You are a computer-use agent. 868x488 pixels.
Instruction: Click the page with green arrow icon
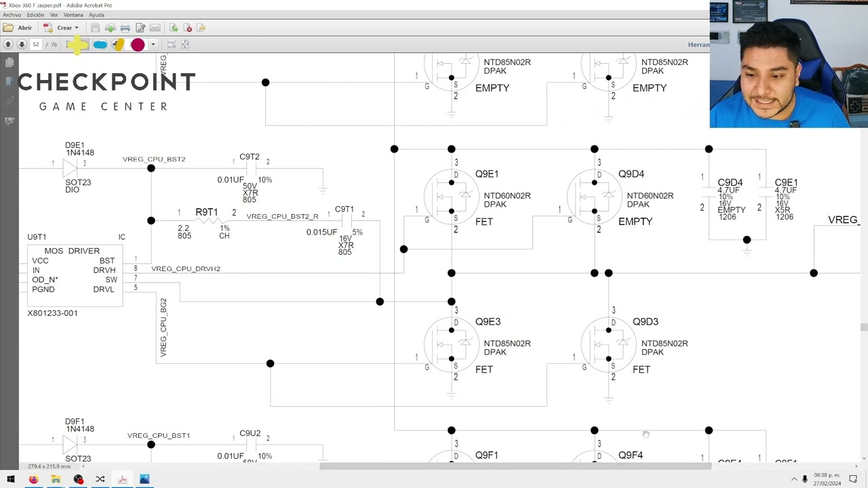point(174,28)
